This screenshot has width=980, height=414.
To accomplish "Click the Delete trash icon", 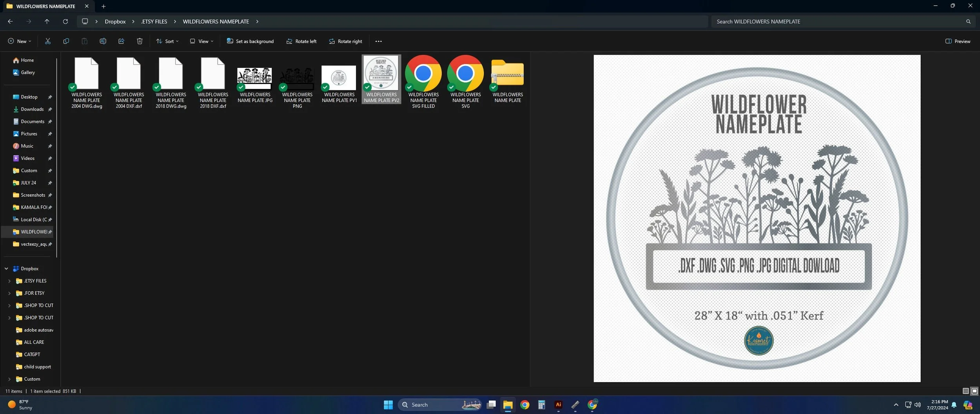I will click(x=140, y=41).
